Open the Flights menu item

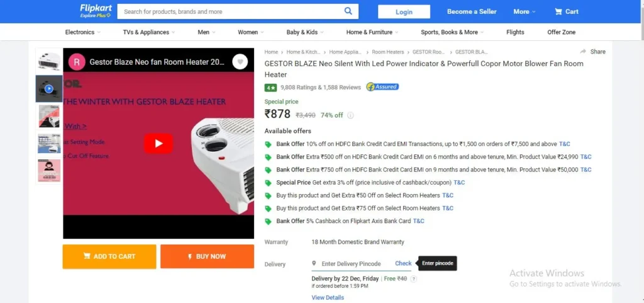[515, 32]
